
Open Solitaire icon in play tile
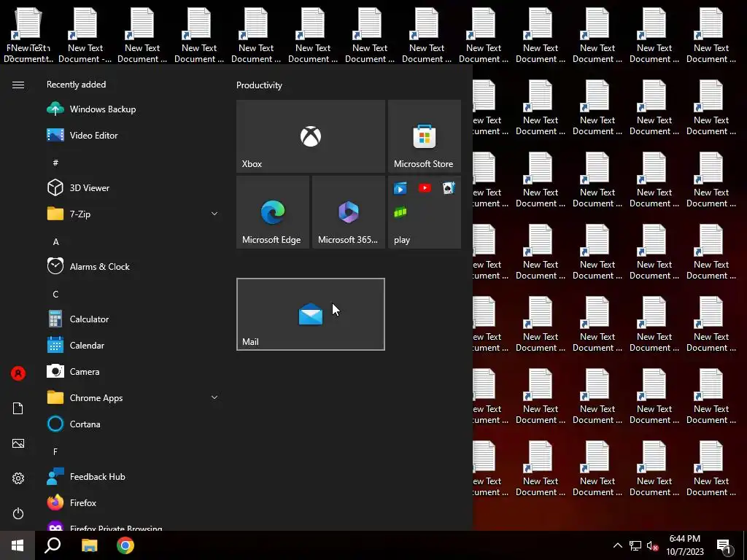(449, 188)
